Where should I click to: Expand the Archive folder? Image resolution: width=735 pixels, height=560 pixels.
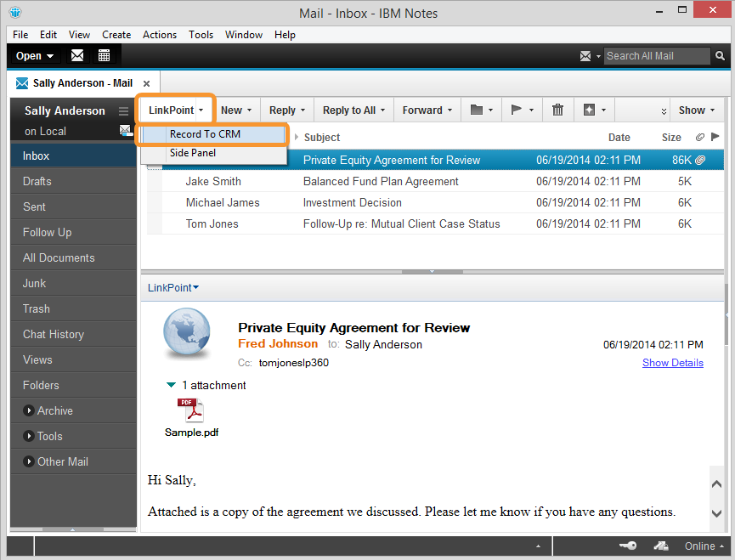pyautogui.click(x=29, y=410)
